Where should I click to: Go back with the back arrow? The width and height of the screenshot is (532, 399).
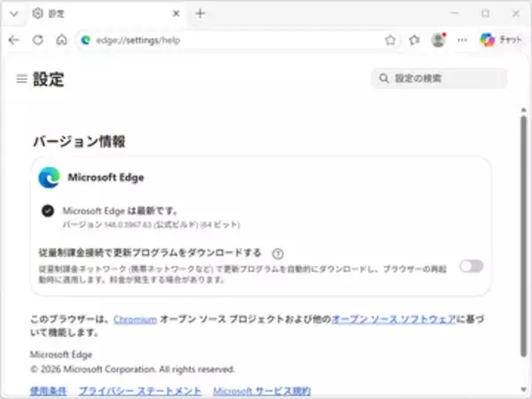pyautogui.click(x=14, y=40)
